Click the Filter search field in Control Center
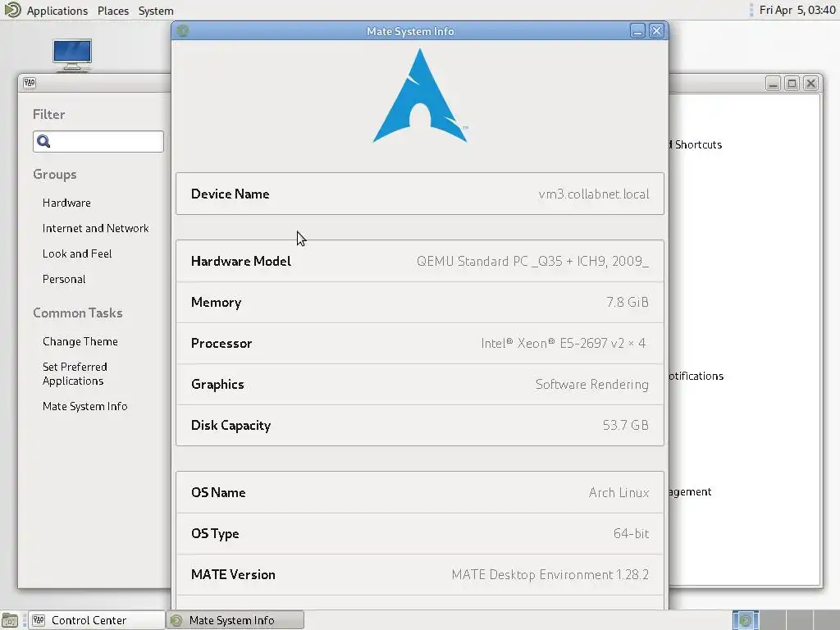The image size is (840, 630). (98, 141)
